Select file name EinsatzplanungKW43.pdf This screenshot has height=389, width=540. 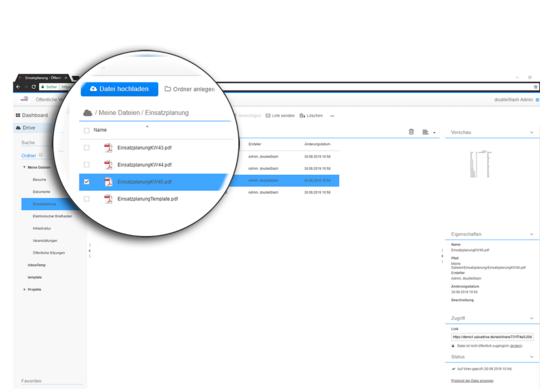pyautogui.click(x=144, y=148)
